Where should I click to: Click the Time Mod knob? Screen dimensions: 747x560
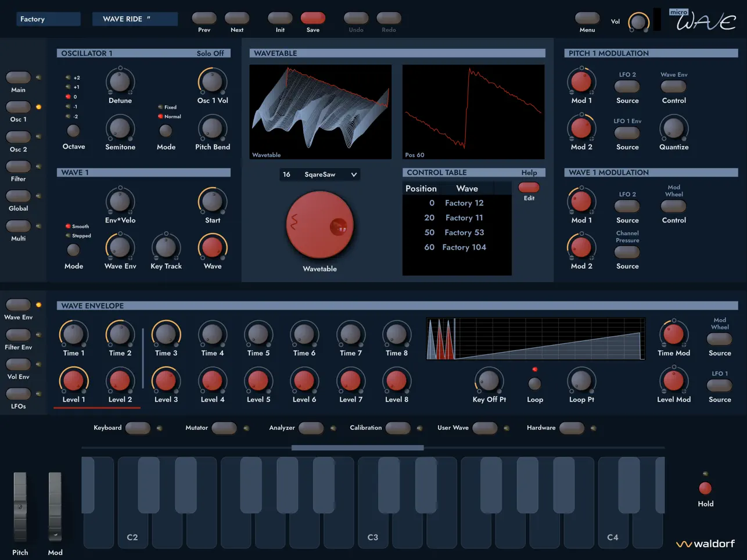tap(674, 335)
